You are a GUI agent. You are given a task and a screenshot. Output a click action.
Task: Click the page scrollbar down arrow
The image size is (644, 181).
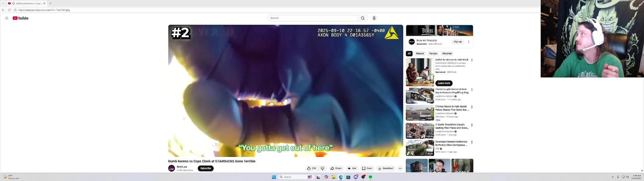pyautogui.click(x=642, y=171)
